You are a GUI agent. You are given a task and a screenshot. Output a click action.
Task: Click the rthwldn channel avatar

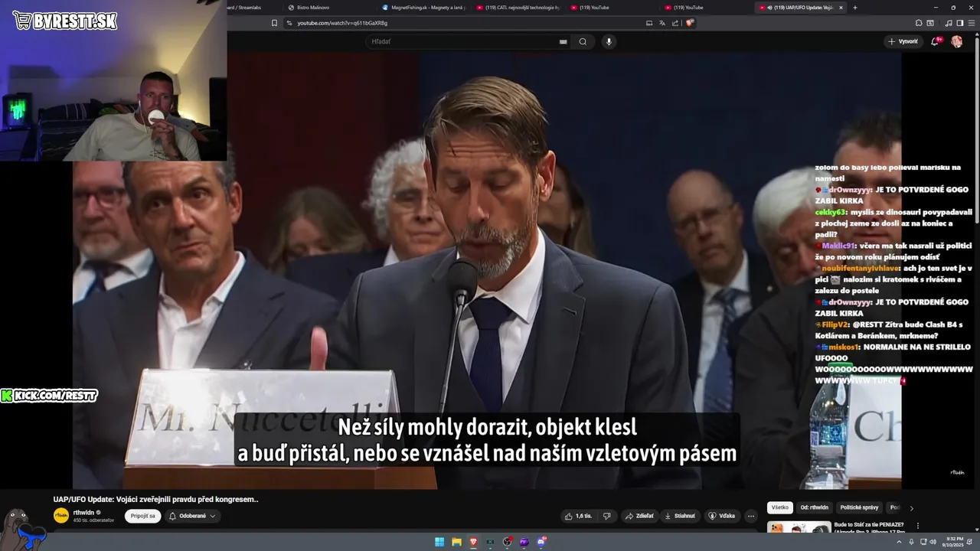click(61, 516)
